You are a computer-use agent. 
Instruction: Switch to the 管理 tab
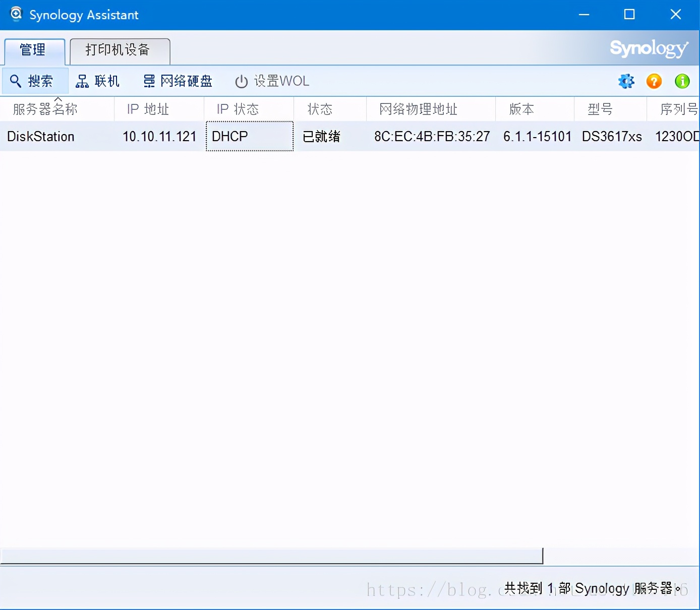point(34,50)
